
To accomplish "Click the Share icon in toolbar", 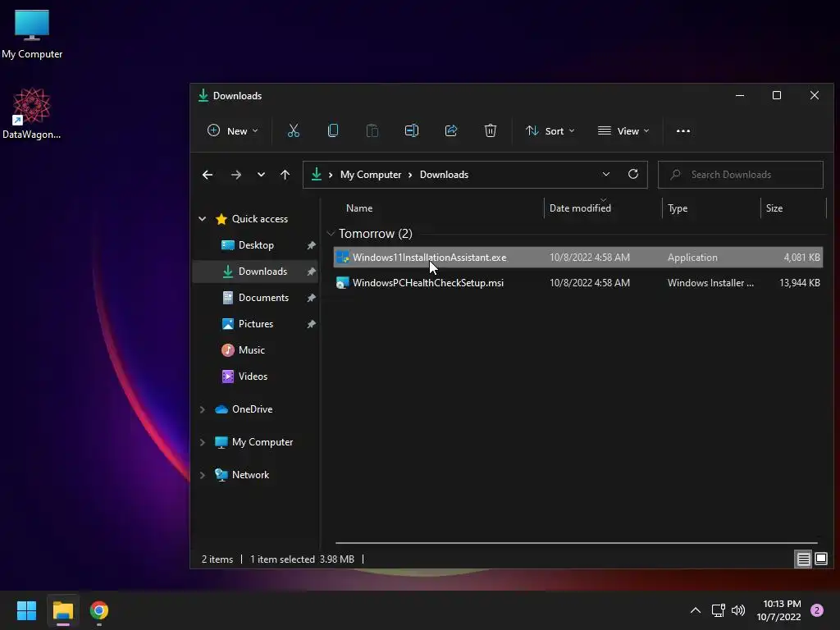I will (451, 130).
